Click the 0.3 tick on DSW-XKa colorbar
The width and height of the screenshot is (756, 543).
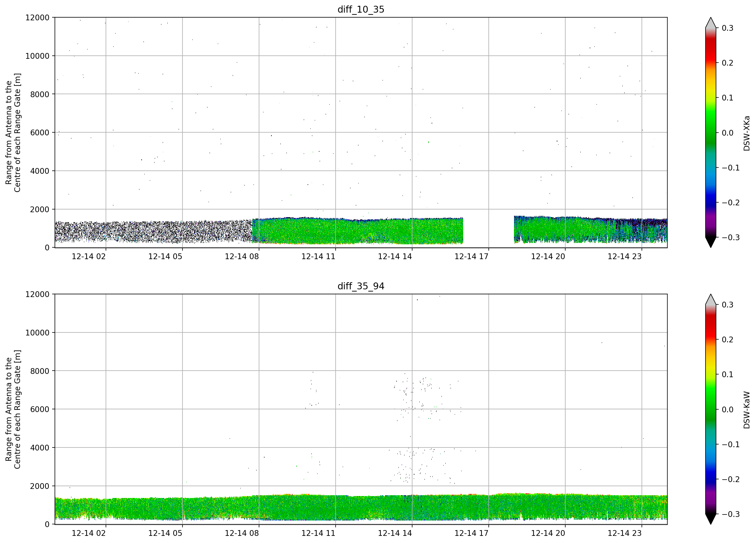(728, 28)
